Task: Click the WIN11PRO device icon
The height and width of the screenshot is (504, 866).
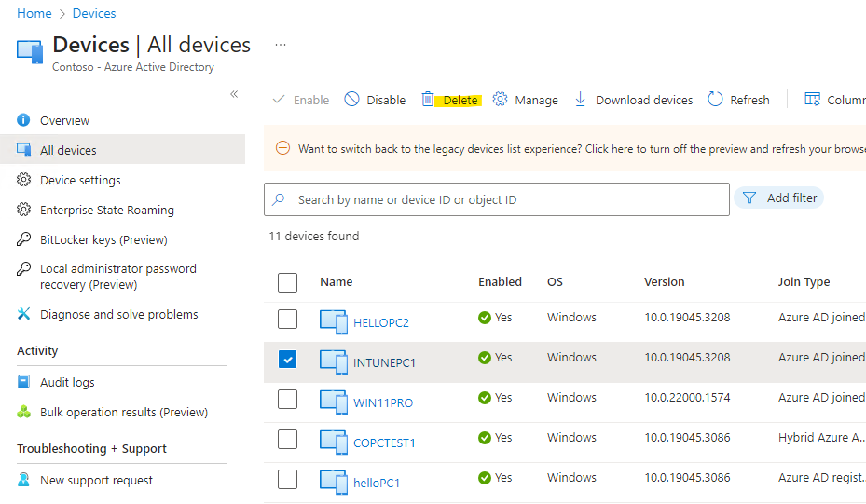Action: coord(334,402)
